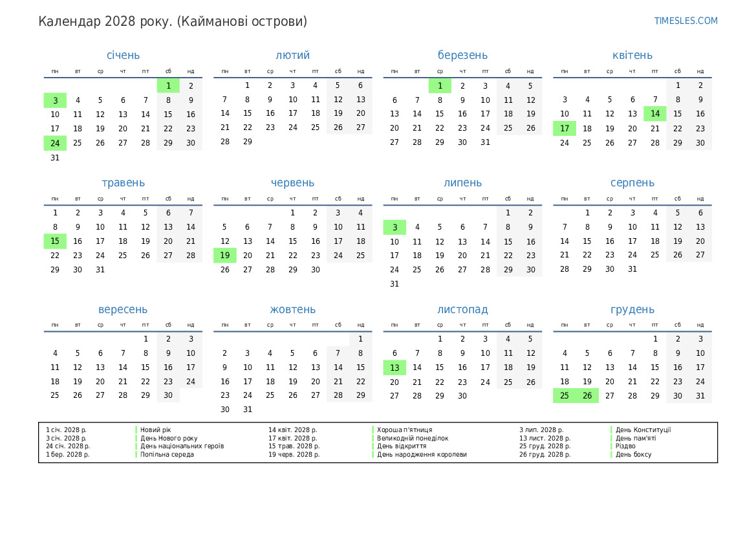Screen dimensions: 756x535
Task: Click legend date '1 бер. 2028 р.'
Action: (x=67, y=454)
